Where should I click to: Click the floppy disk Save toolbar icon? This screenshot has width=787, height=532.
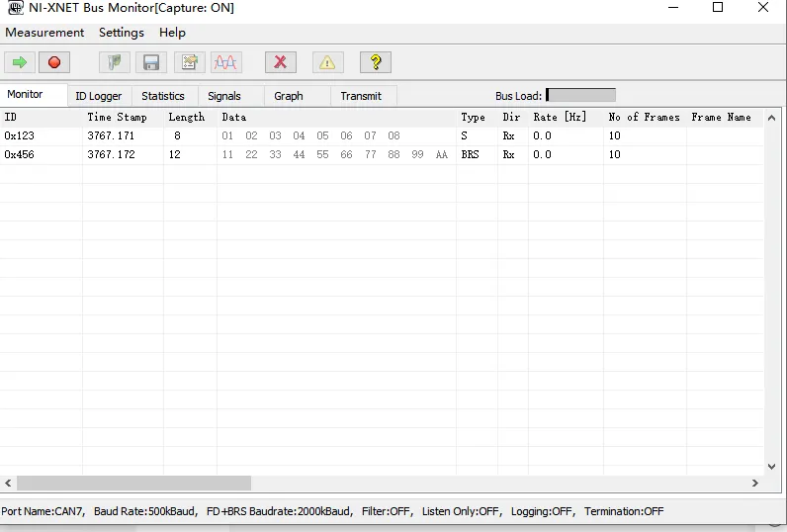click(151, 62)
